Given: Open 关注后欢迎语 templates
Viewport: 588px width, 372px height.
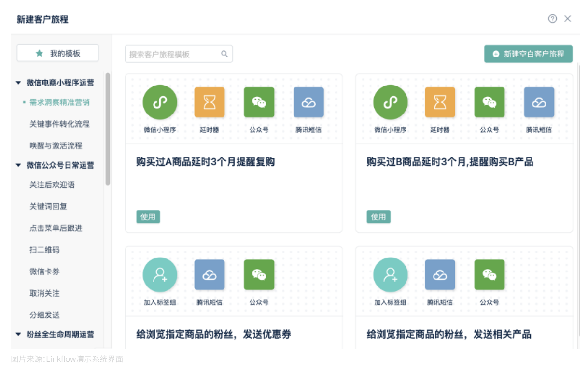Looking at the screenshot, I should point(52,185).
